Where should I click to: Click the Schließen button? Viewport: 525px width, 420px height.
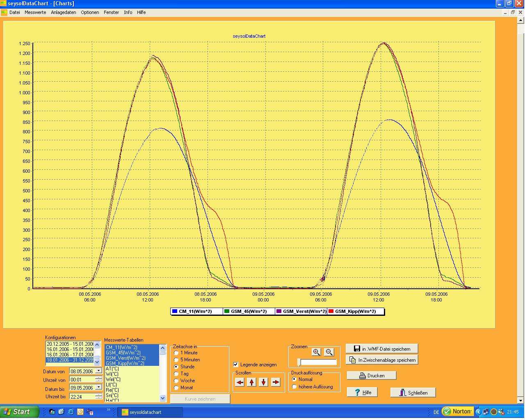pos(413,393)
